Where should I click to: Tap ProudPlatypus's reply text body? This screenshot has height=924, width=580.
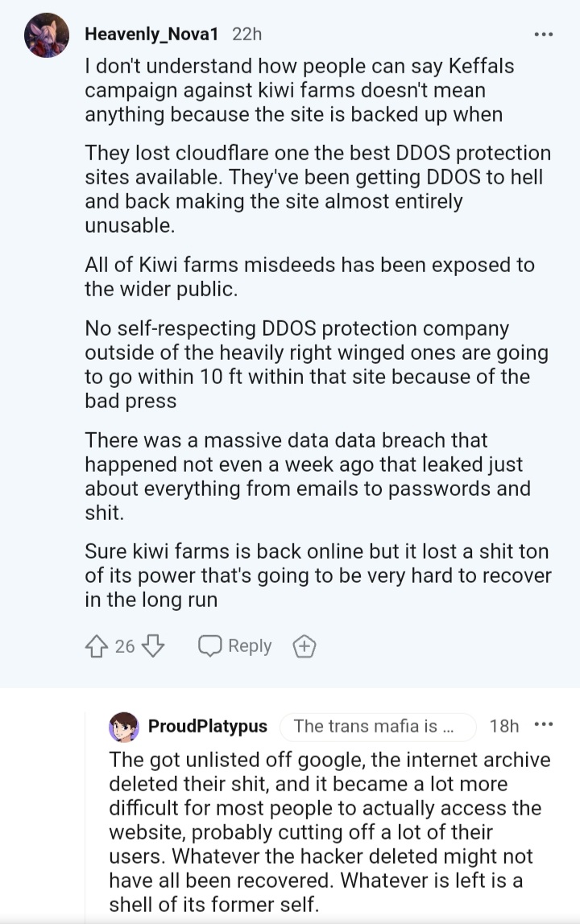329,832
